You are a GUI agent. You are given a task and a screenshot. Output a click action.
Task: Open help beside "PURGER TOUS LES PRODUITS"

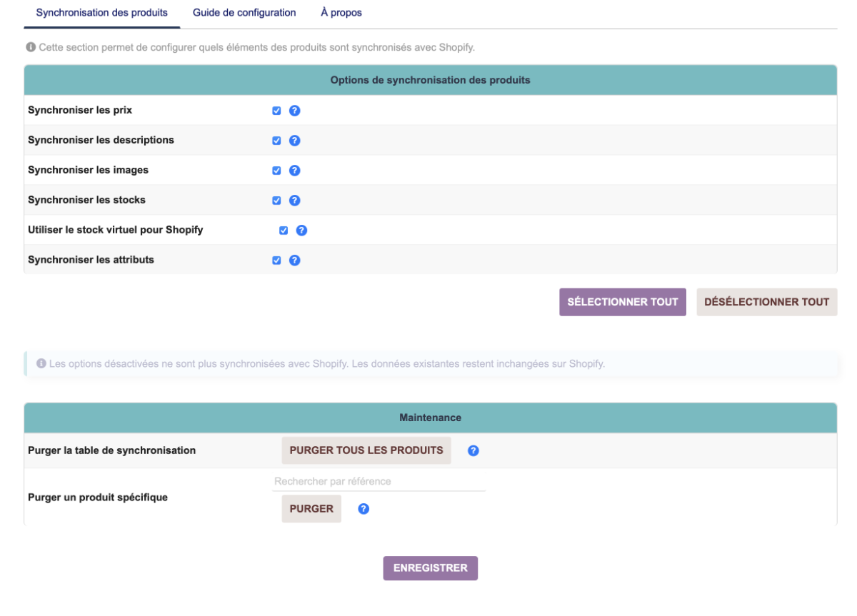(473, 450)
